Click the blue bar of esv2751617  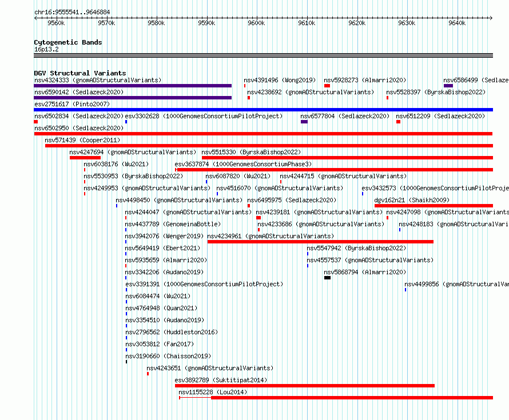[x=263, y=110]
